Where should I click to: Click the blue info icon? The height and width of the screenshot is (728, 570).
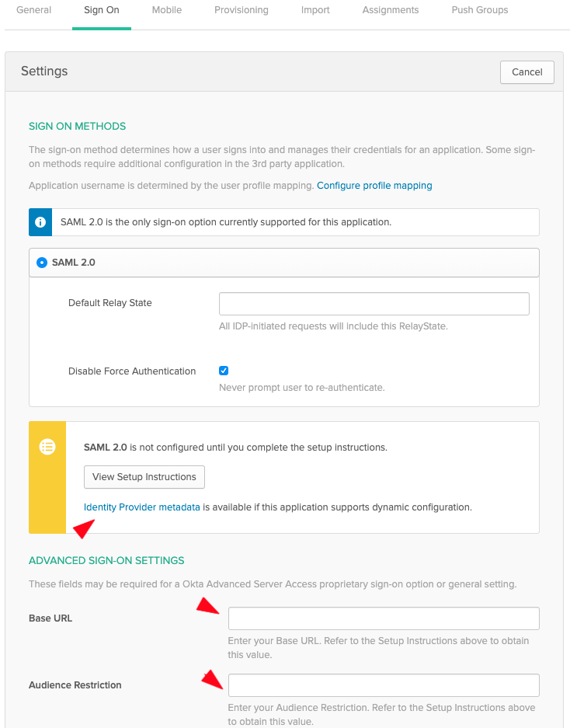tap(40, 222)
